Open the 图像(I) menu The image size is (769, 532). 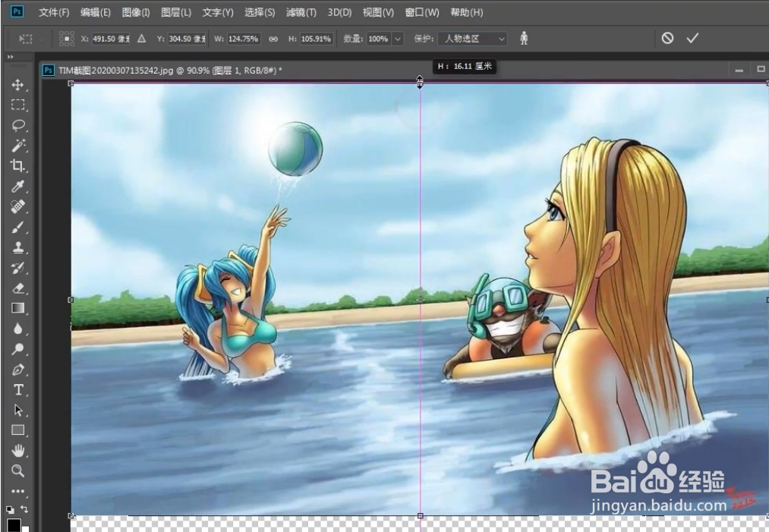coord(136,12)
